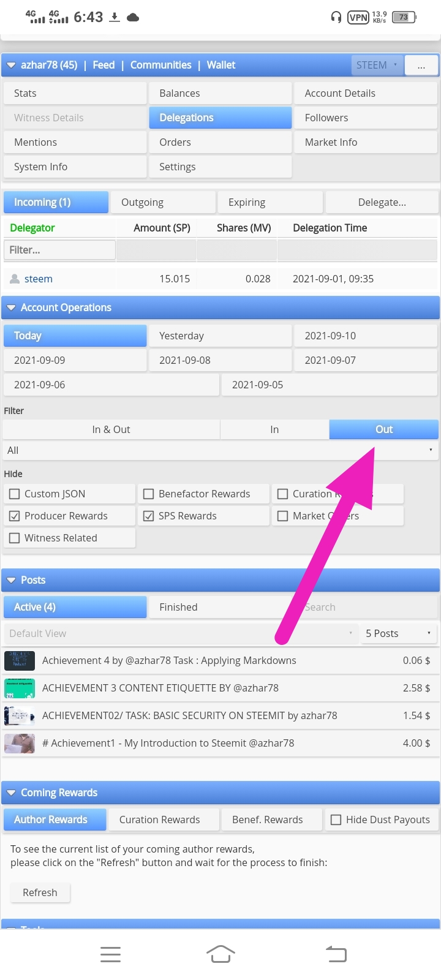
Task: Show operations for 2021-09-07
Action: coord(366,360)
